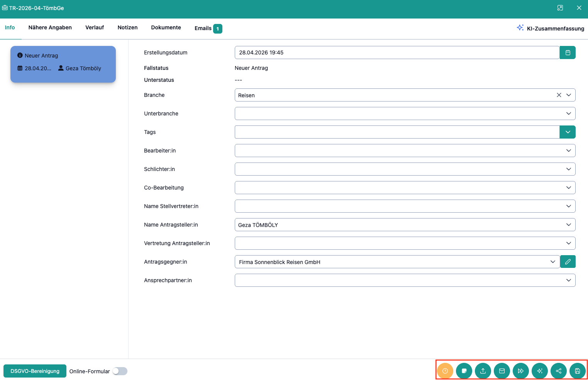Open the Name Stellvertreter:in dropdown

[x=569, y=206]
